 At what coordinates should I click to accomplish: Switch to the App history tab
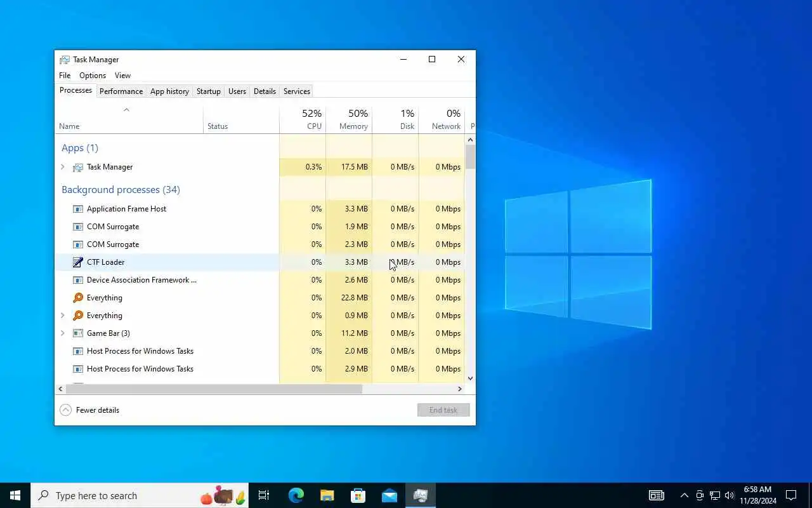pyautogui.click(x=169, y=91)
